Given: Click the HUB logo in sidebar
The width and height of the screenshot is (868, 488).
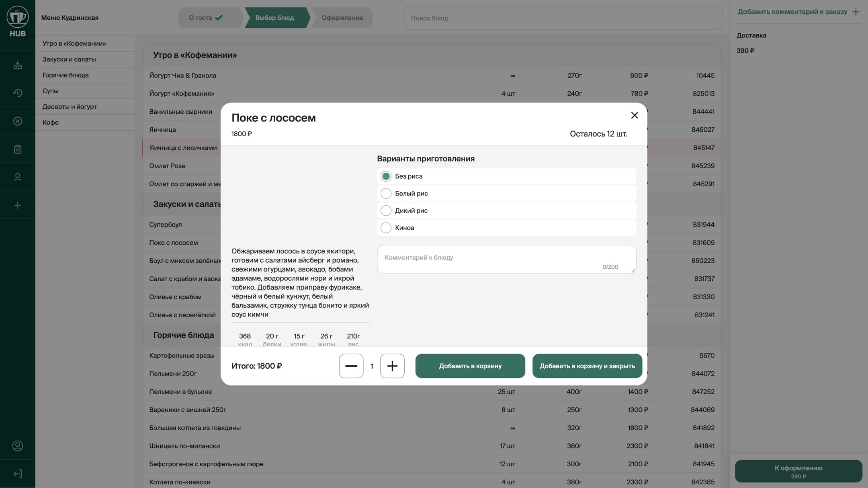Looking at the screenshot, I should tap(17, 22).
